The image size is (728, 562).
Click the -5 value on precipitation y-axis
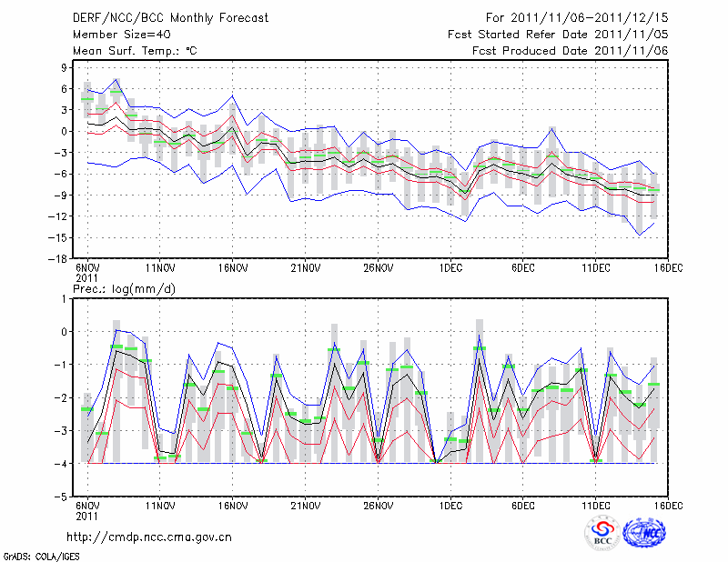coord(65,497)
